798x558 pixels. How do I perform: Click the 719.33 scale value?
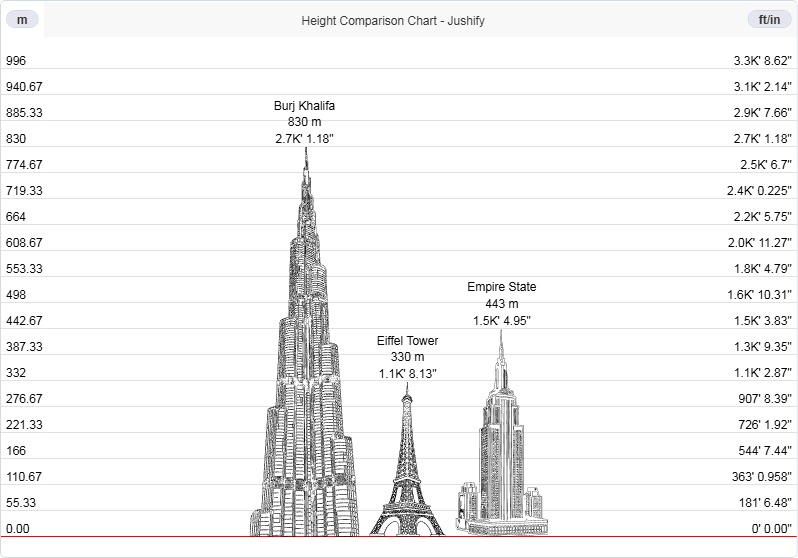click(24, 190)
